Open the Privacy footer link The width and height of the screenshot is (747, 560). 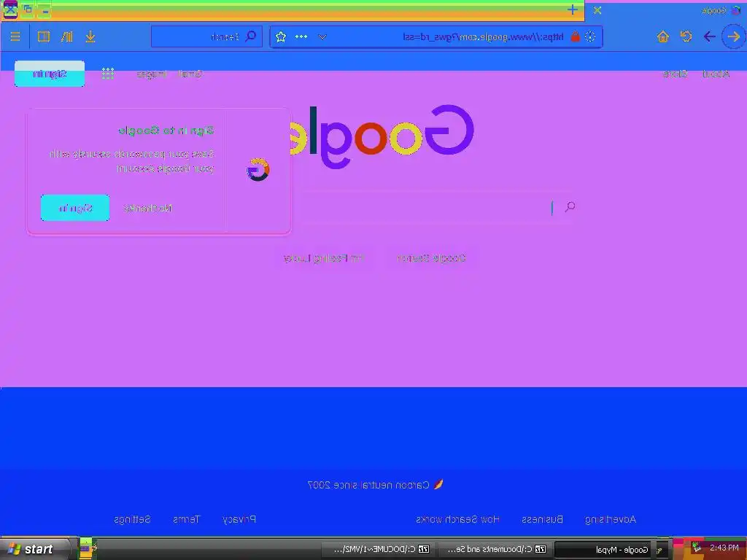pyautogui.click(x=239, y=519)
